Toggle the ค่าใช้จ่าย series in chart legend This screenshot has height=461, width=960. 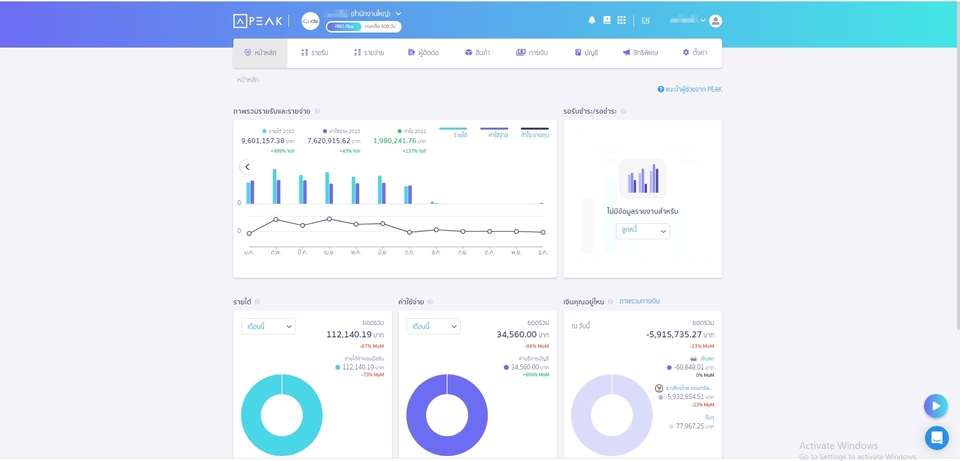pos(495,133)
